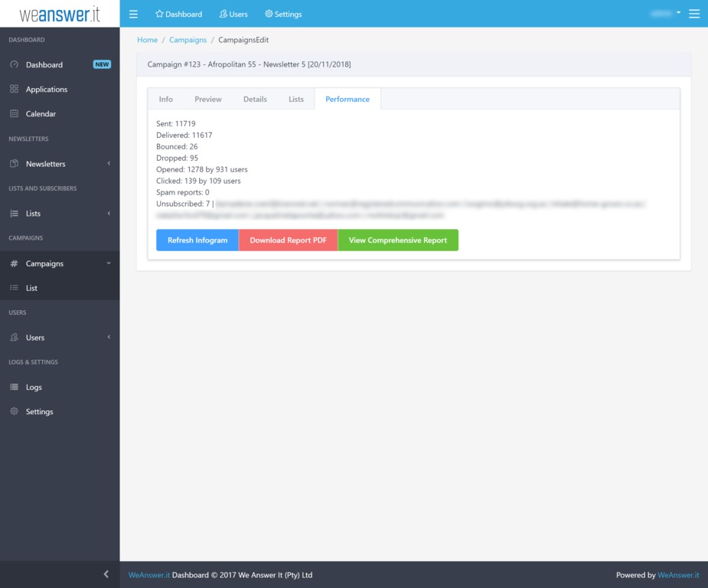Viewport: 708px width, 588px height.
Task: Click the Refresh Infogram button
Action: click(x=197, y=240)
